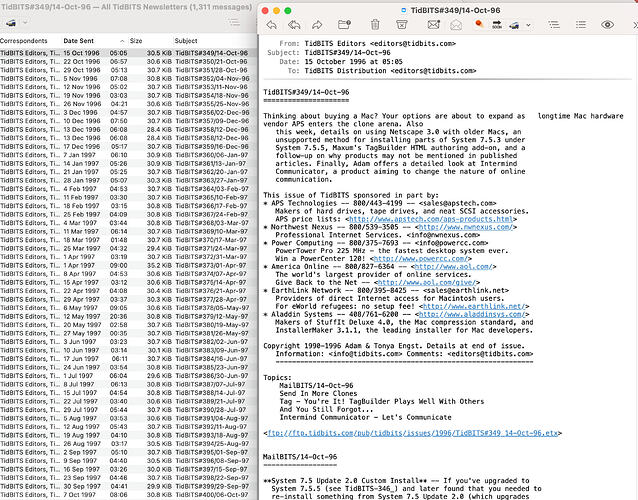Select the TidBITS#352/04-Nov-96 message row
Image resolution: width=638 pixels, height=500 pixels.
click(x=129, y=79)
